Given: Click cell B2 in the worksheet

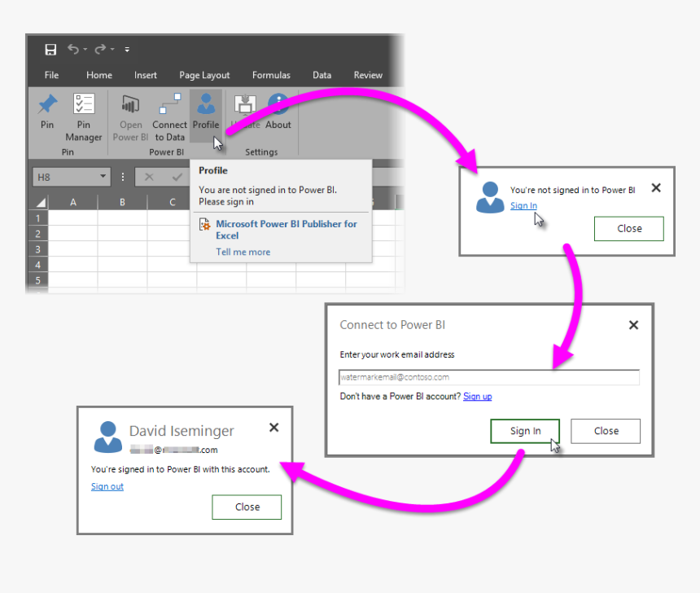Looking at the screenshot, I should (122, 234).
